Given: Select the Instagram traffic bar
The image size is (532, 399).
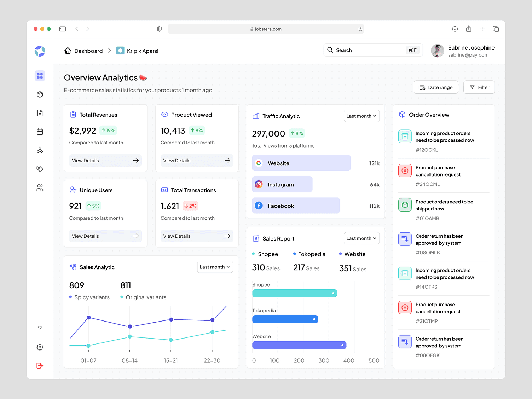Looking at the screenshot, I should [x=282, y=184].
